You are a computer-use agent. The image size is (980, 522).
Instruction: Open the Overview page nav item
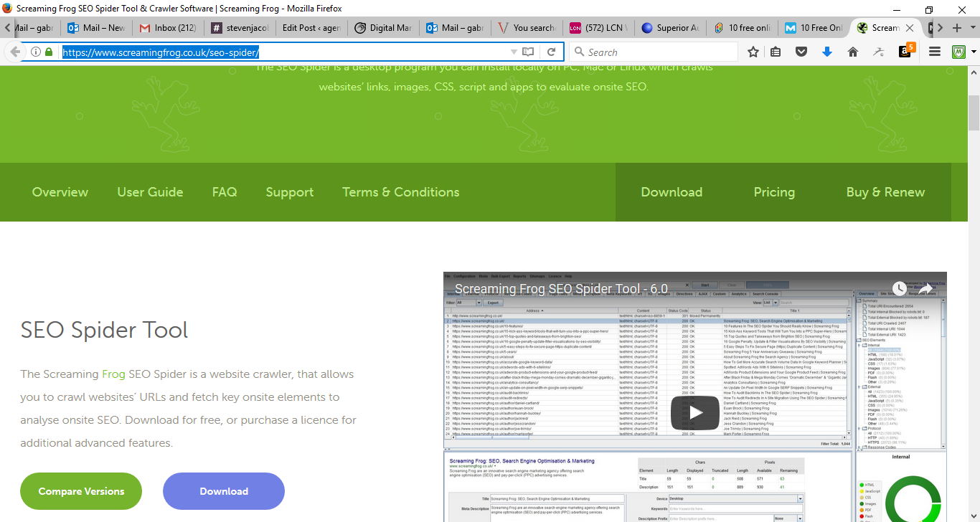point(60,192)
